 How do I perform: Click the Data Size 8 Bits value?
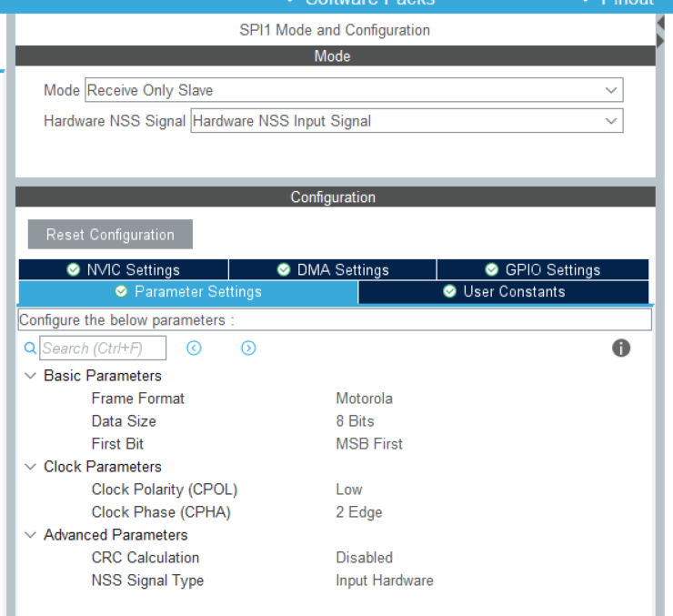pyautogui.click(x=355, y=421)
